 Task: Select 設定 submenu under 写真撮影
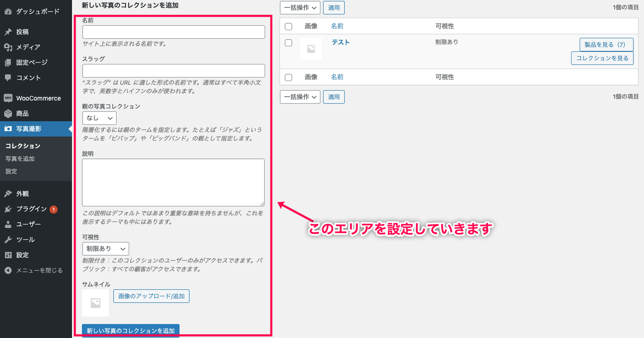(x=11, y=171)
